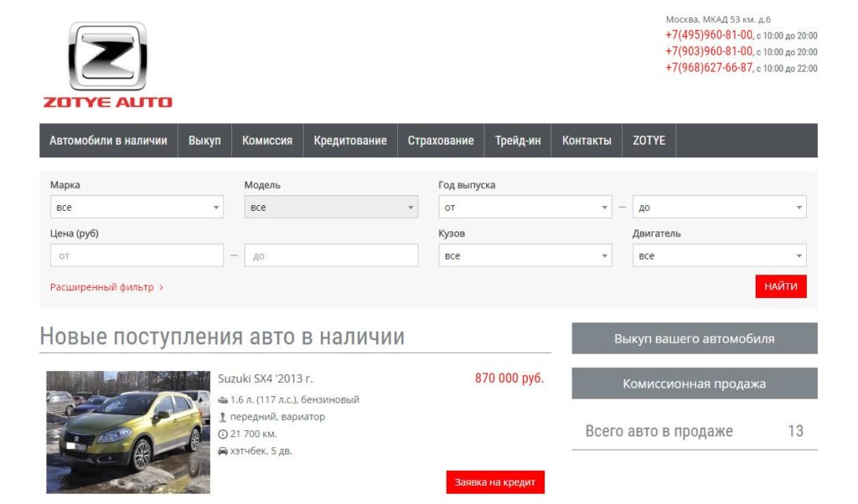This screenshot has height=504, width=858.
Task: Click the Всего авто в продаже row
Action: (x=695, y=431)
